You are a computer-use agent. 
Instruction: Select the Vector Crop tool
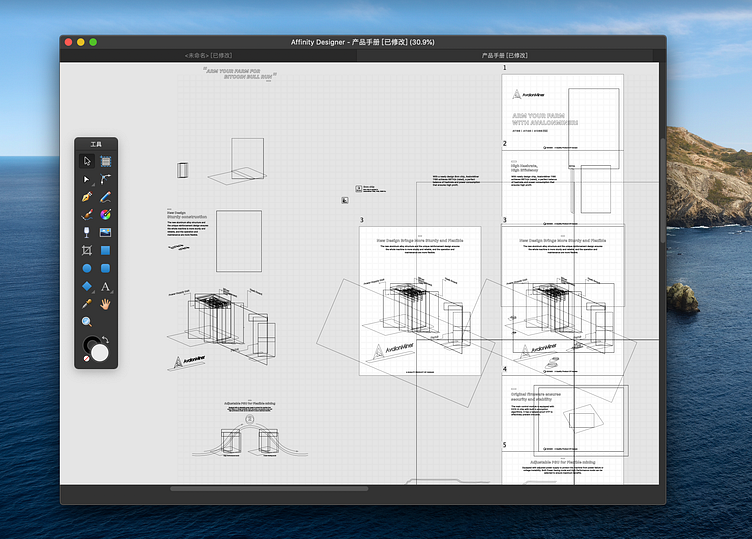tap(87, 250)
